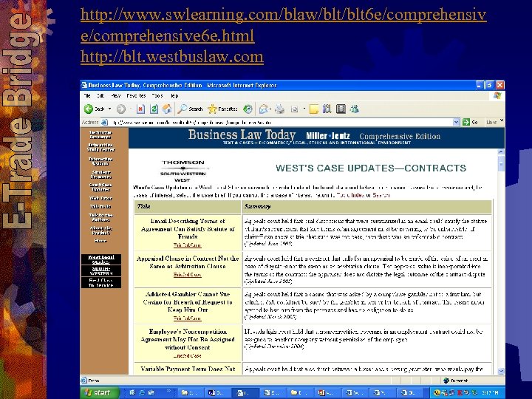Click the Edit page toolbar icon
532x399 pixels.
click(295, 109)
